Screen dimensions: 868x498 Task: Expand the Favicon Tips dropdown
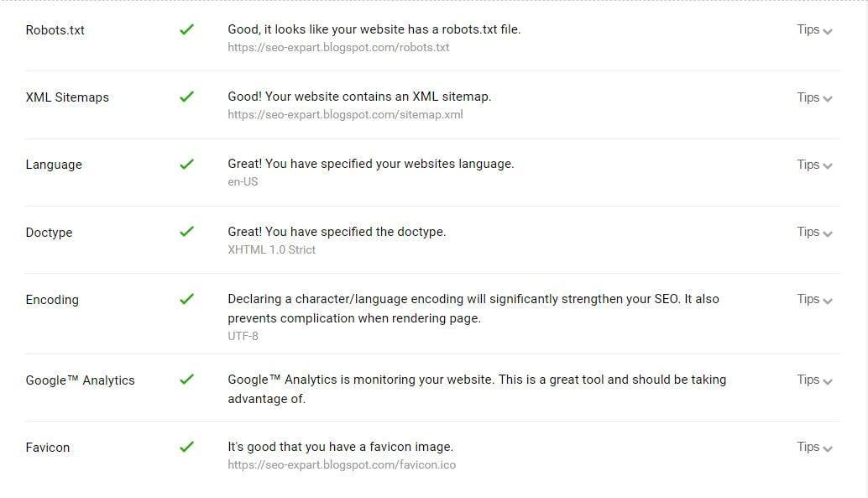click(813, 447)
